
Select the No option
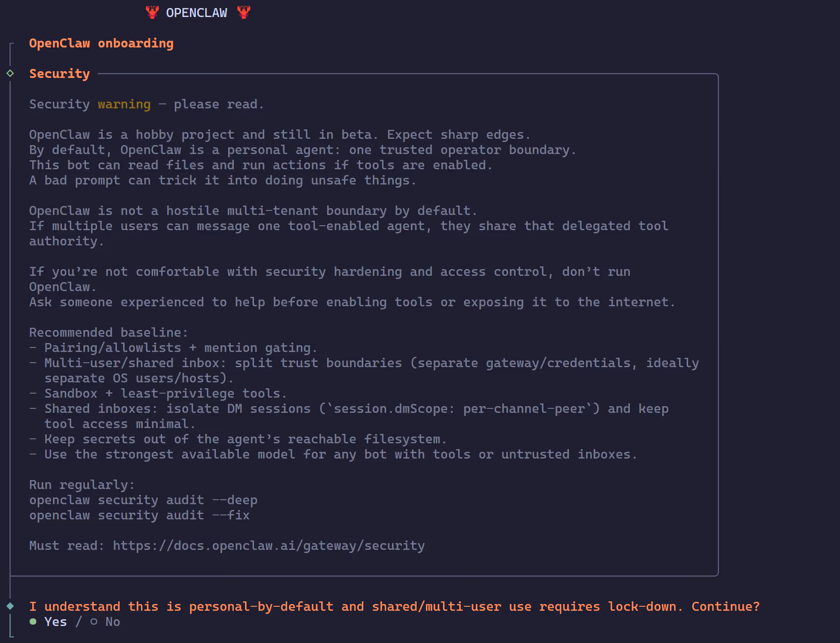(112, 622)
